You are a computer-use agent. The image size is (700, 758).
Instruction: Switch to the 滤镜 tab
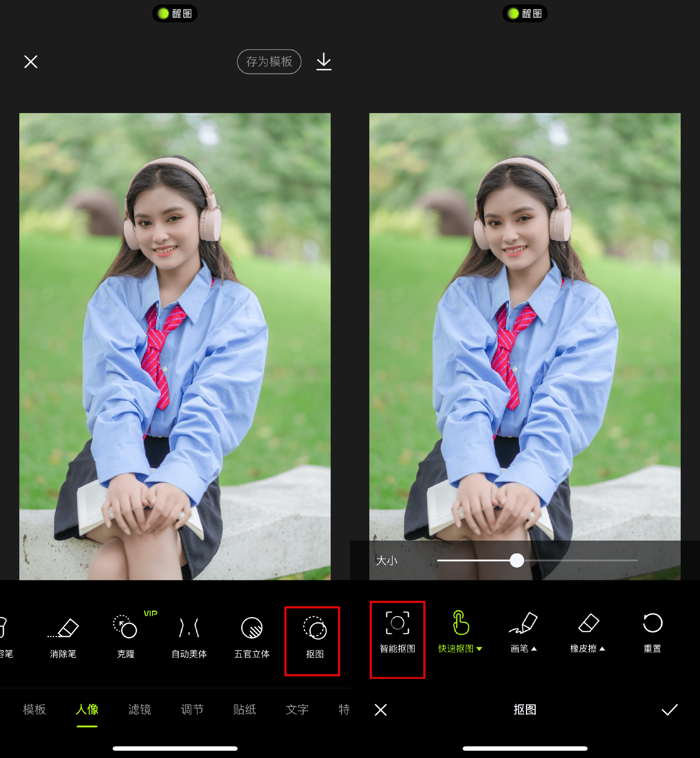pyautogui.click(x=139, y=709)
